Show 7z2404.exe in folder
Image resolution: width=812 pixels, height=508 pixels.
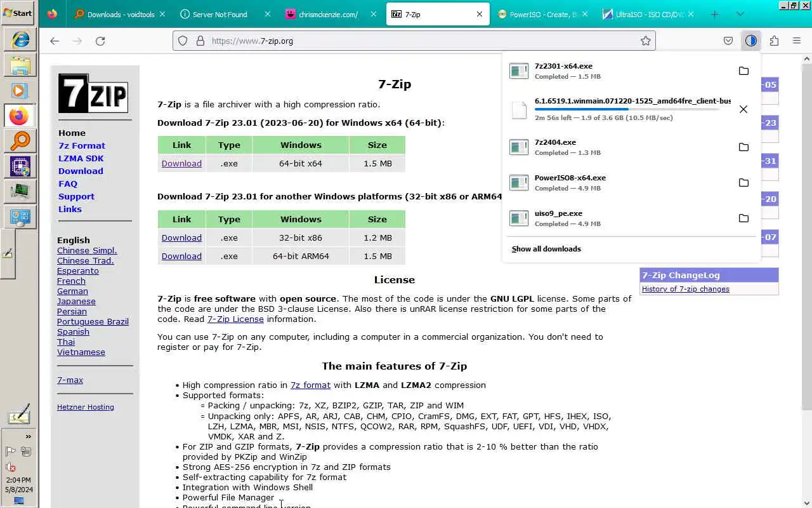[x=743, y=147]
